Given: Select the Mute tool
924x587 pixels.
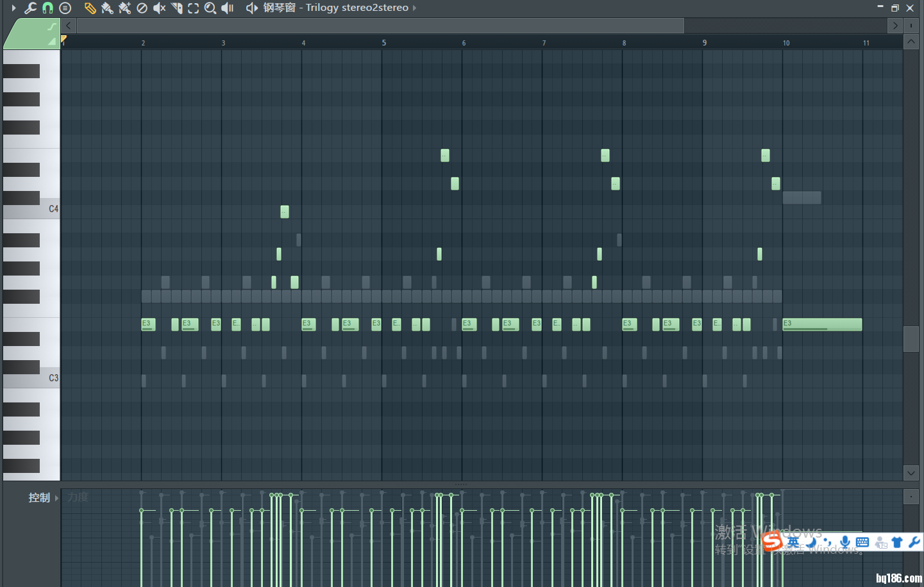Looking at the screenshot, I should click(x=159, y=8).
